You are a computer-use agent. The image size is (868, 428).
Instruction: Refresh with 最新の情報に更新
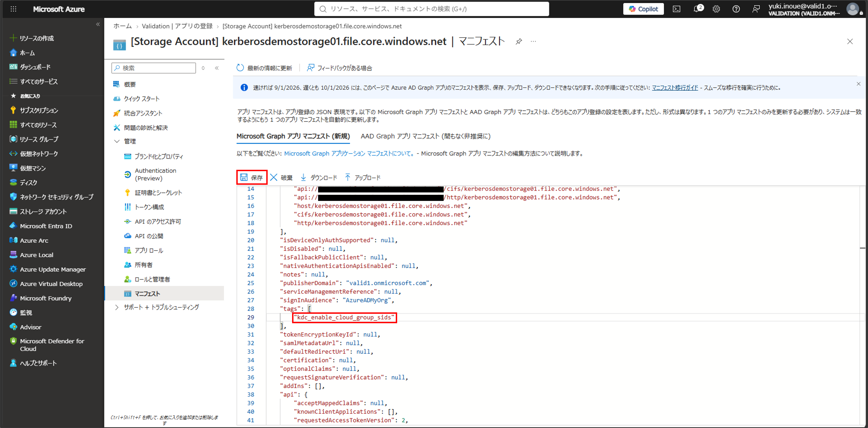pyautogui.click(x=264, y=68)
